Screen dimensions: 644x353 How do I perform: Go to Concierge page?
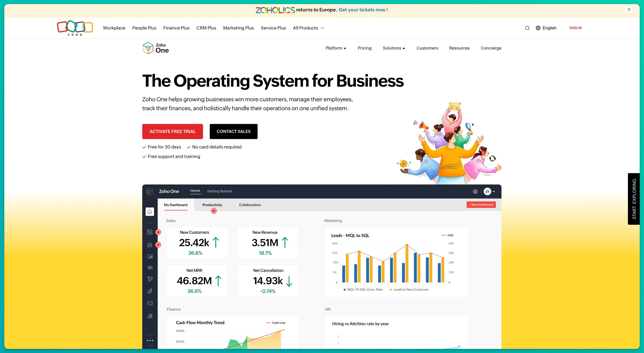(491, 48)
